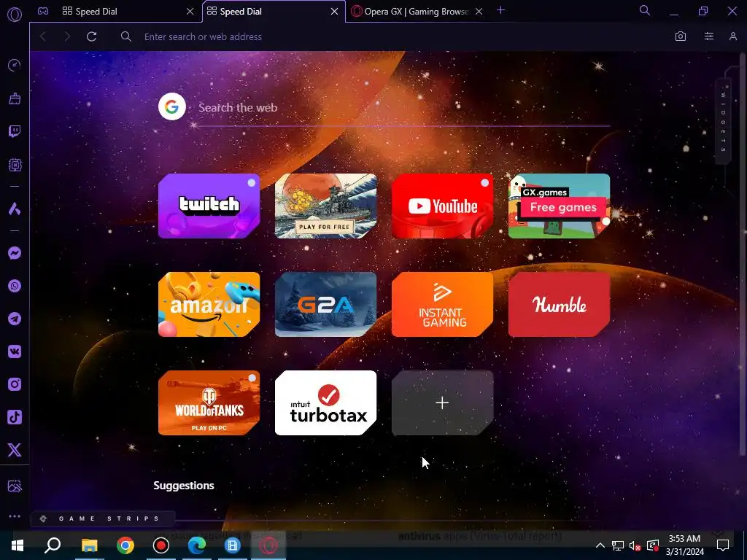This screenshot has height=560, width=747.
Task: Open GX Cleaner broom icon in sidebar
Action: (x=15, y=98)
